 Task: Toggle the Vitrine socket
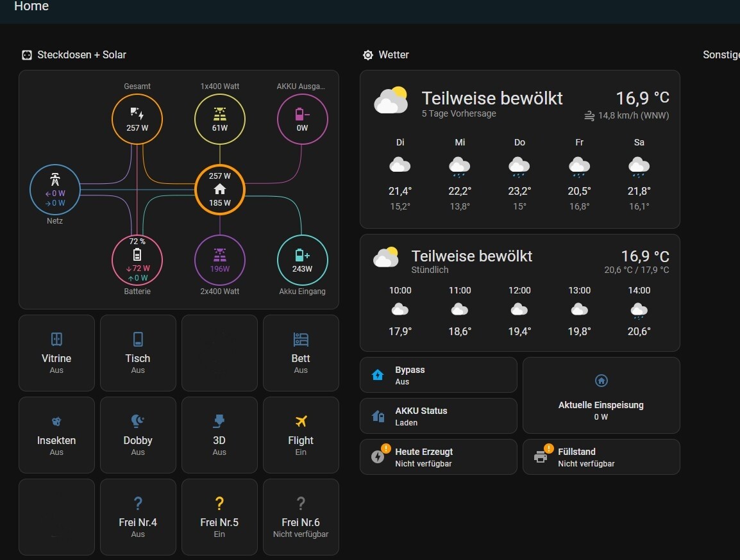[56, 353]
